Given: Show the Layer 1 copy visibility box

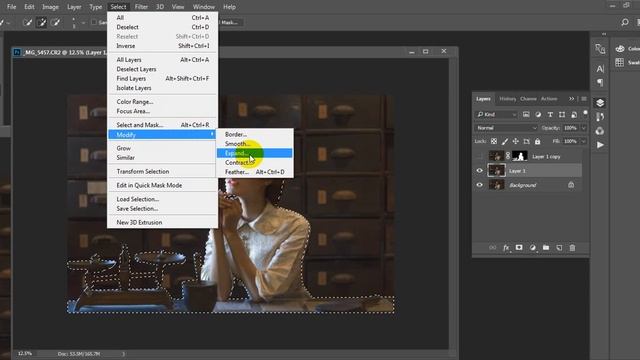Looking at the screenshot, I should point(480,156).
